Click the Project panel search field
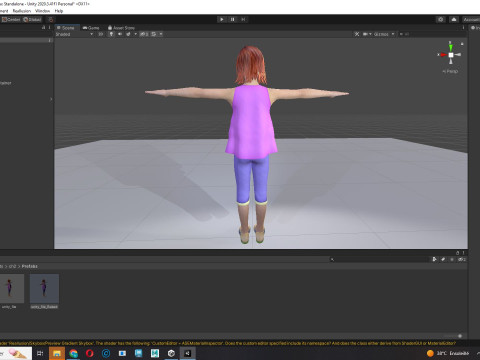This screenshot has height=360, width=480. coord(378,259)
